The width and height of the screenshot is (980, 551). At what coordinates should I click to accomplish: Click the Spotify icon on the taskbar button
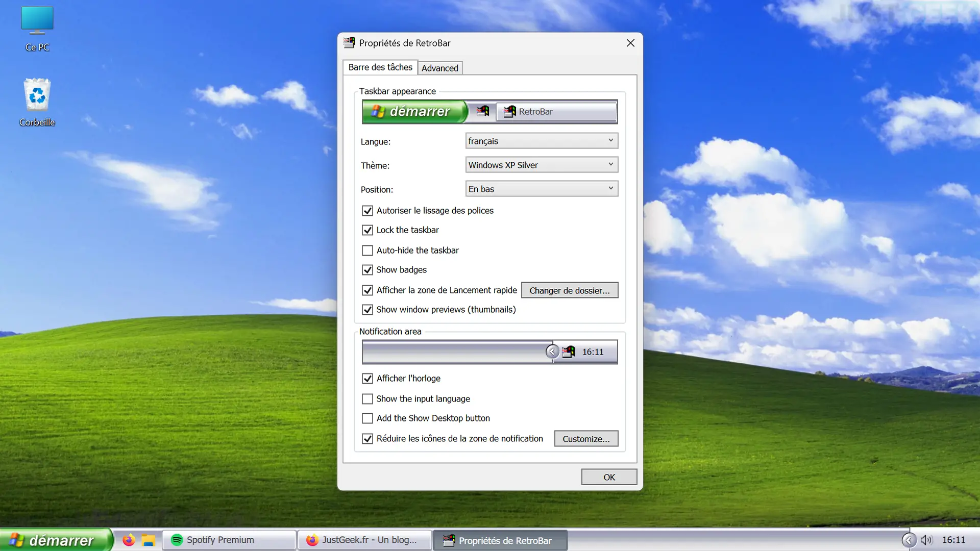(177, 540)
